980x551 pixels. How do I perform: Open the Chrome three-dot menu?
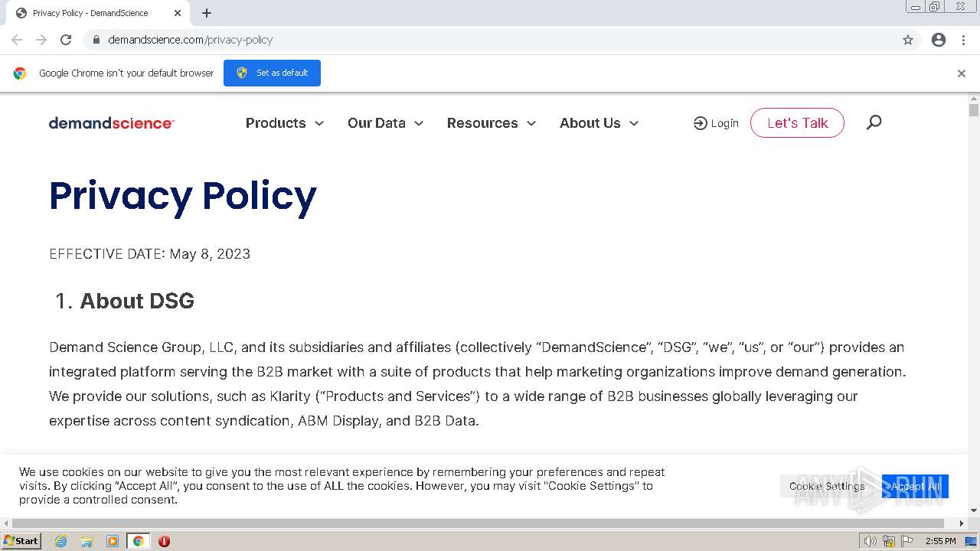[x=963, y=40]
